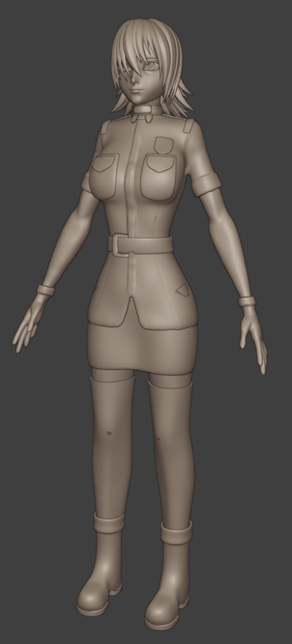Select the collar choker at the neck

(x=147, y=110)
